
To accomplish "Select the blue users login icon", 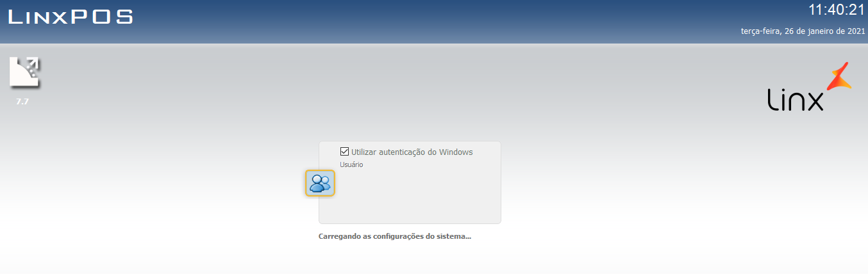I will coord(320,183).
